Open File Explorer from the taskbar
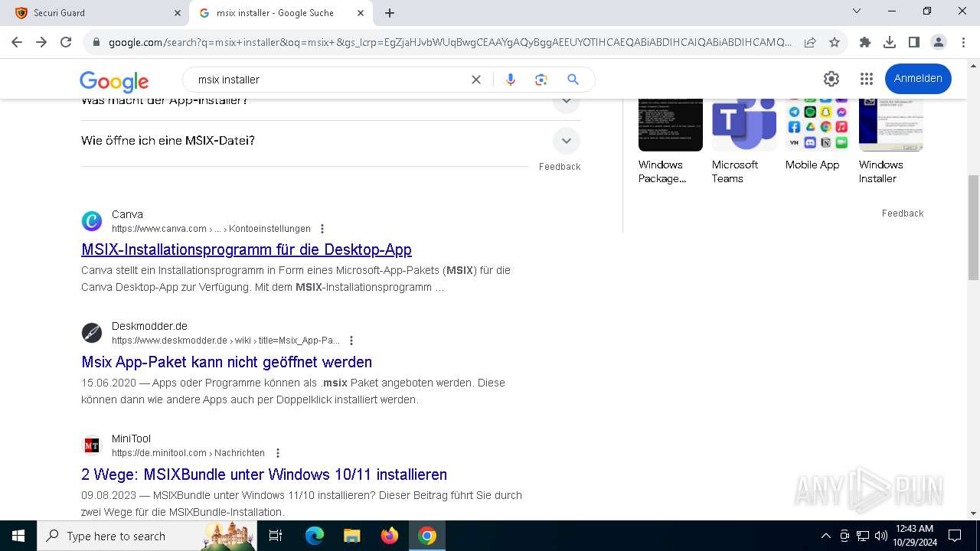Image resolution: width=980 pixels, height=551 pixels. (x=352, y=536)
